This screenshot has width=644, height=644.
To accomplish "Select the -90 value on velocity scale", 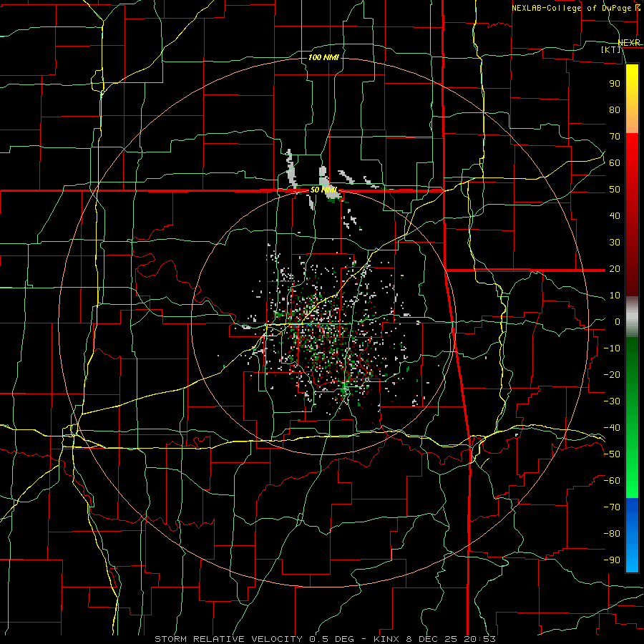I will pyautogui.click(x=612, y=560).
